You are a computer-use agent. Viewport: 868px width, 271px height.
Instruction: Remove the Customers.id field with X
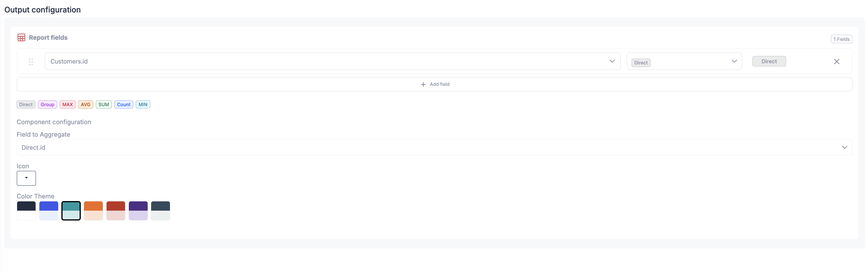pyautogui.click(x=836, y=62)
